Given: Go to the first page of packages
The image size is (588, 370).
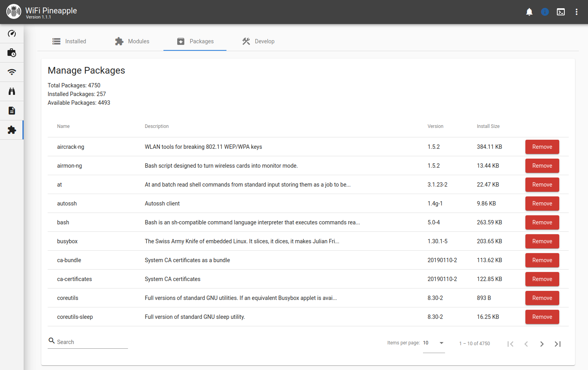Looking at the screenshot, I should click(x=510, y=344).
